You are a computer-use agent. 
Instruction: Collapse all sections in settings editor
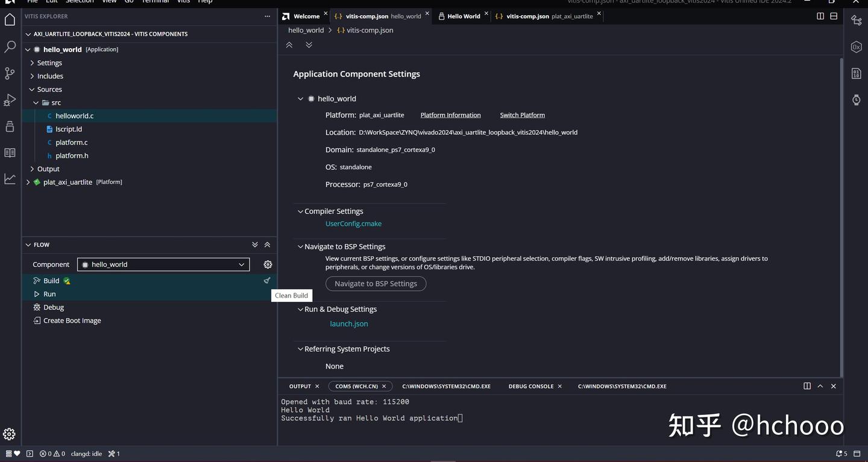pyautogui.click(x=289, y=45)
